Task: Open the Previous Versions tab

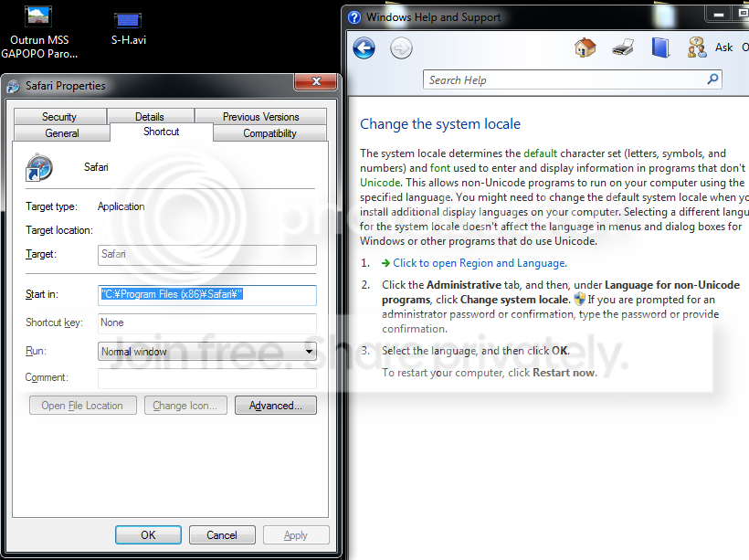Action: click(x=261, y=117)
